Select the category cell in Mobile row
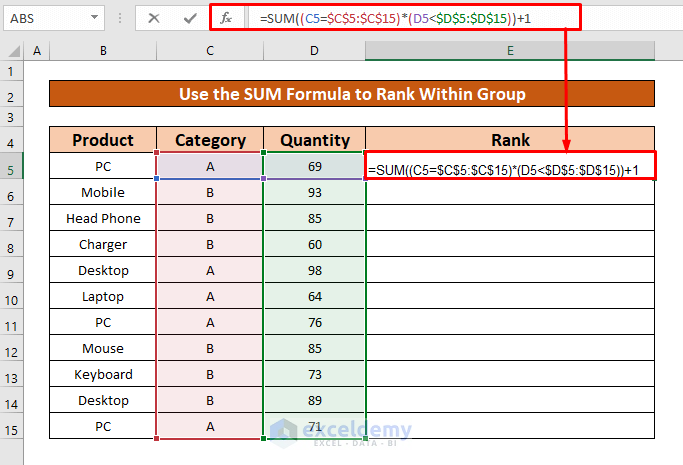Screen dimensions: 683x465 (x=210, y=192)
